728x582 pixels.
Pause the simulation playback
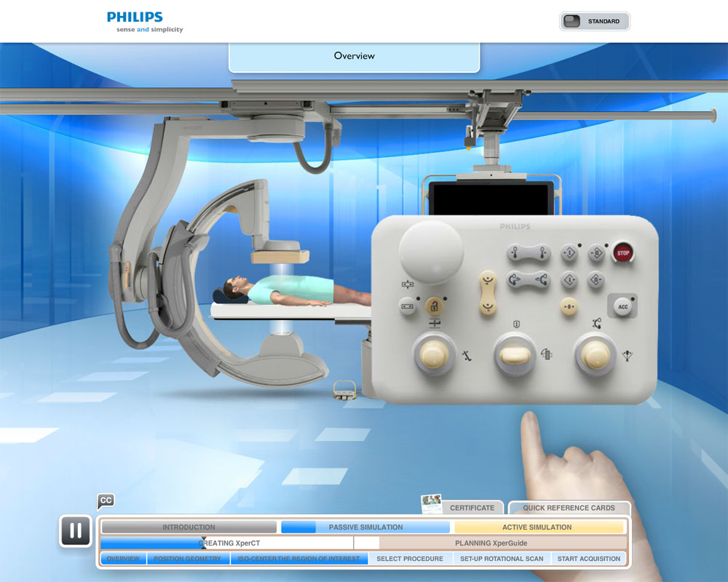(x=76, y=531)
